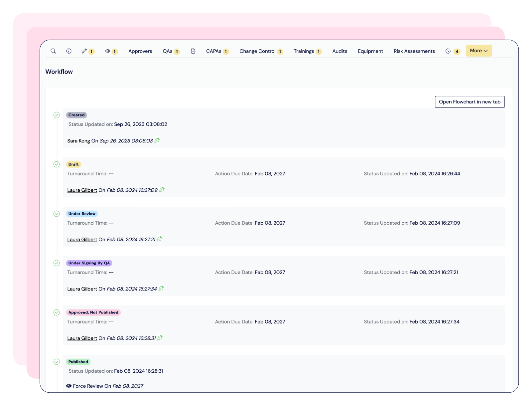Open the document file icon tab
Screen dimensions: 532x406
click(193, 51)
